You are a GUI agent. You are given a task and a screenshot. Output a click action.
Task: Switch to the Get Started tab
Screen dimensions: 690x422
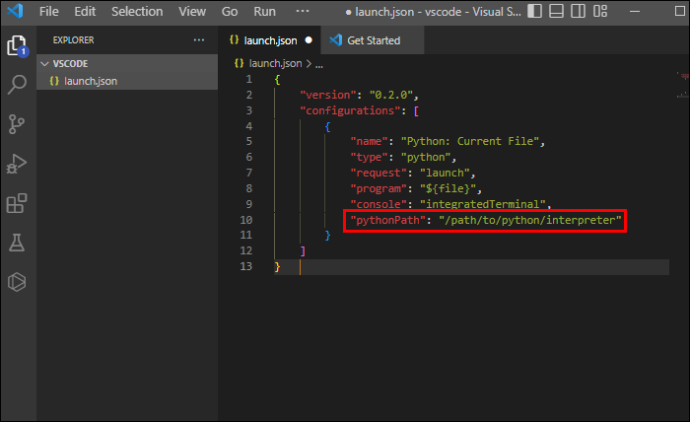click(373, 40)
